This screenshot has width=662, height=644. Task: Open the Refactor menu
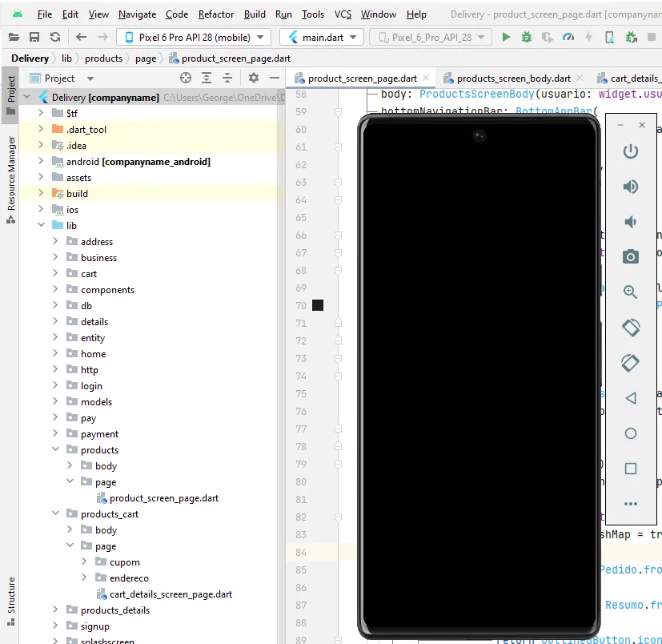pyautogui.click(x=216, y=14)
